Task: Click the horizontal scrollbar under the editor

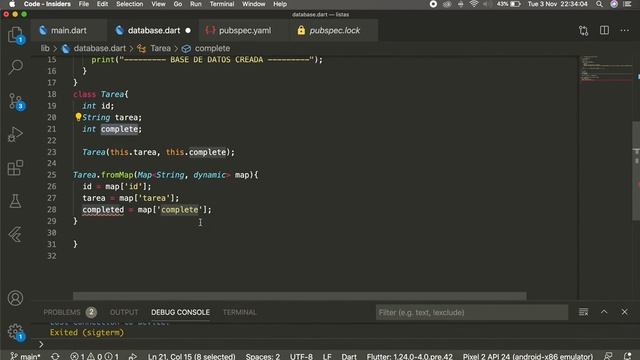Action: click(x=300, y=296)
